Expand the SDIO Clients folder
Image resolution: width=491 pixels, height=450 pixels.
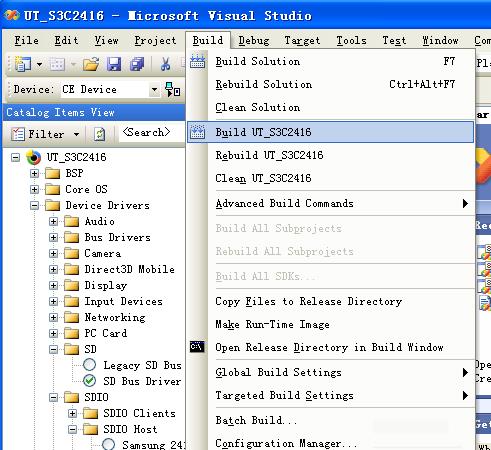tap(72, 413)
